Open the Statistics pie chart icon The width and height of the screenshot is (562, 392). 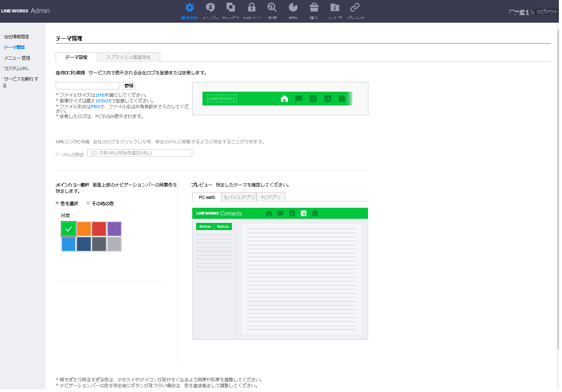(x=293, y=8)
